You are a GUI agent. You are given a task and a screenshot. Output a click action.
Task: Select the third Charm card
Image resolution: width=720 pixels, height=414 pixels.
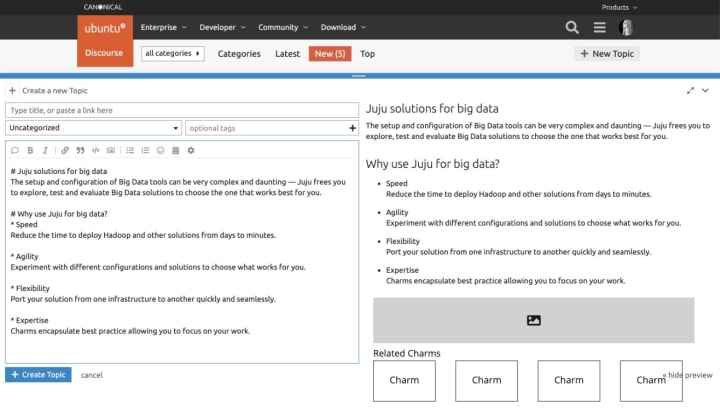click(x=568, y=380)
